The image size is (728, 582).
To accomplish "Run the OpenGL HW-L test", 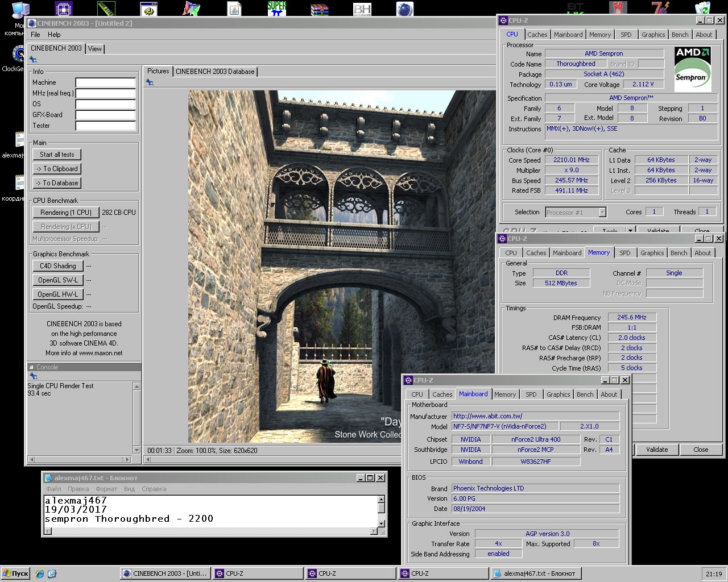I will click(x=58, y=294).
